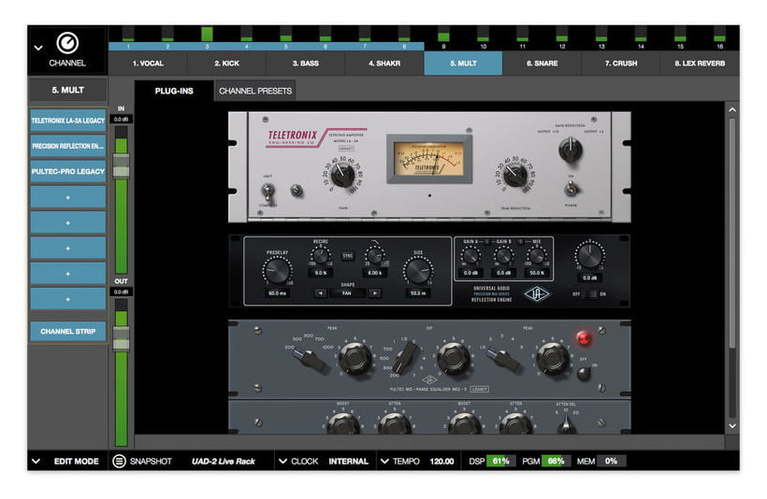Open the 7. CRUSH channel tab

[621, 63]
